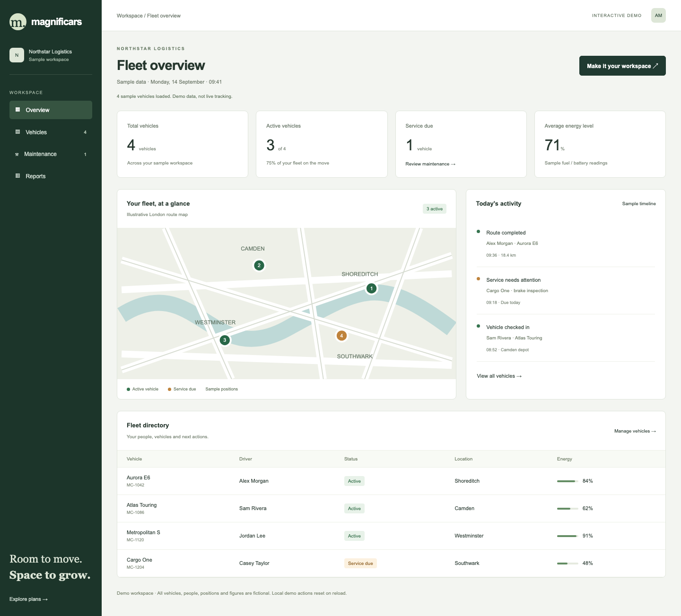Screen dimensions: 681x616
Task: Click the Average energy level card heading
Action: coord(569,126)
